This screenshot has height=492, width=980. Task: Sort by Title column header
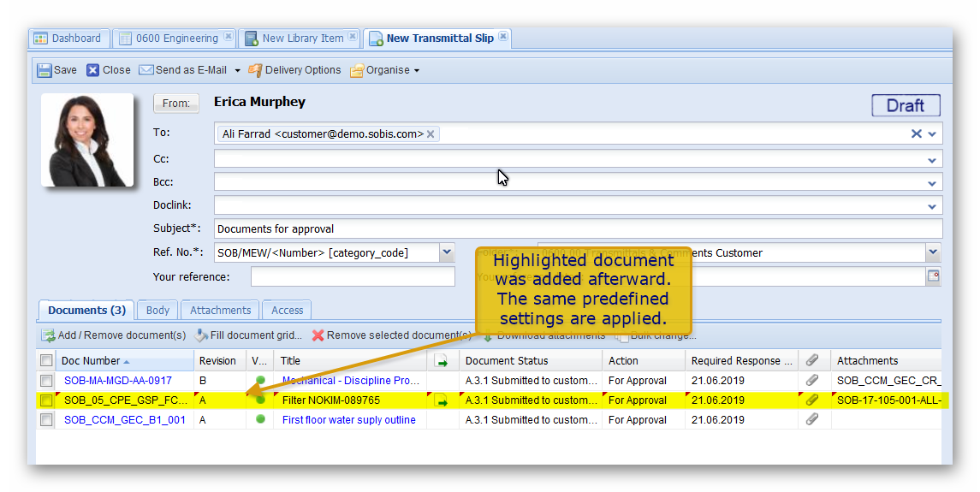coord(350,361)
